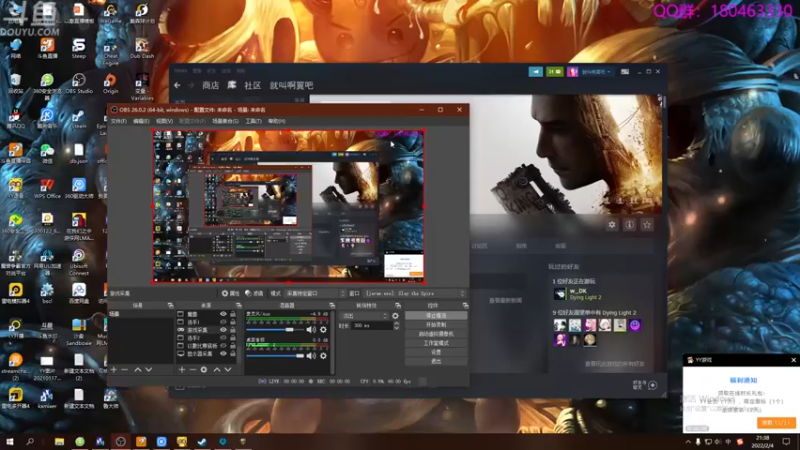Open game info icon on Steam game page
This screenshot has width=800, height=450.
pos(630,224)
